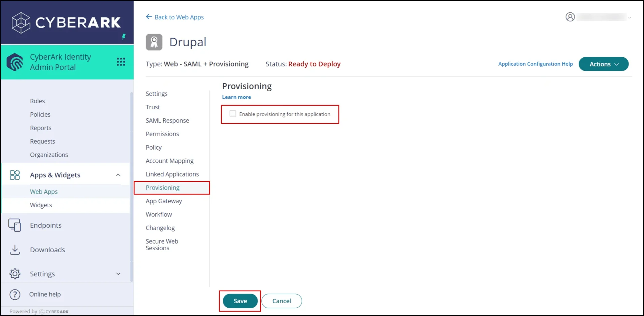Click the CyberArk logo cube icon

(x=21, y=23)
